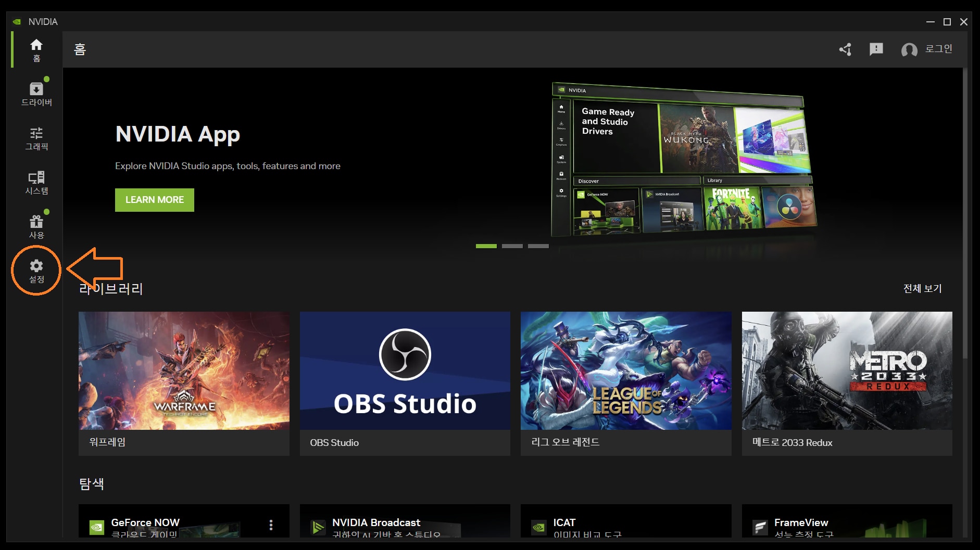The width and height of the screenshot is (980, 550).
Task: Click the 워프레임 title text
Action: (x=107, y=442)
